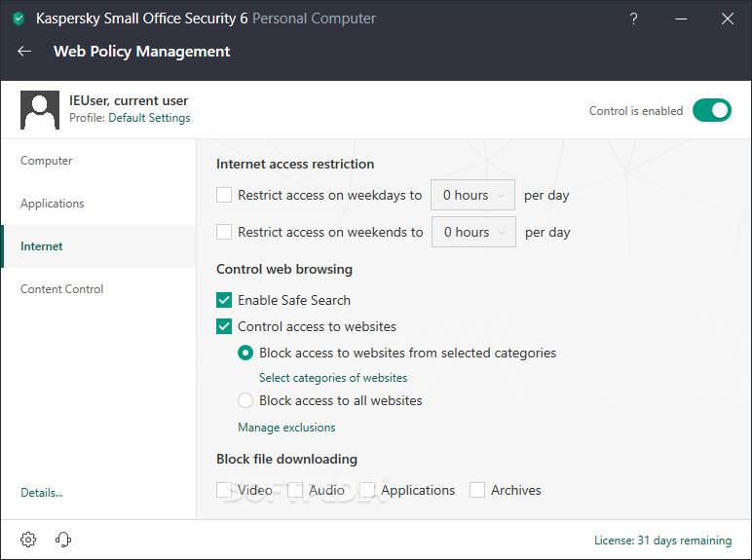The height and width of the screenshot is (560, 752).
Task: Open support via the headset icon
Action: (x=62, y=540)
